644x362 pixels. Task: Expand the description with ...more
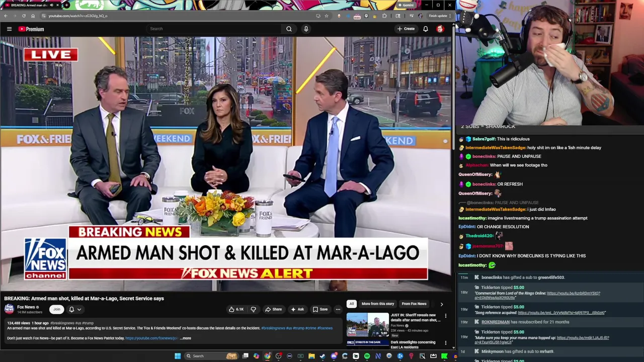pyautogui.click(x=186, y=338)
